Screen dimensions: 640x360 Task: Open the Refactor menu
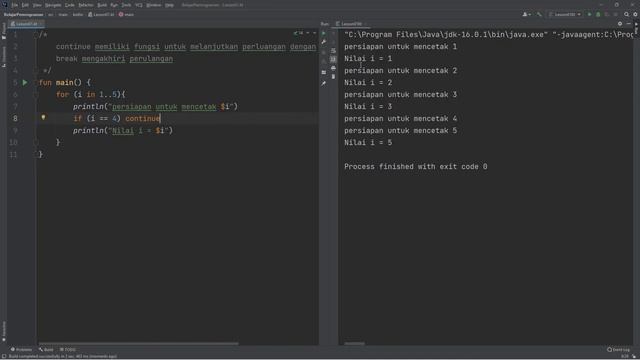86,5
